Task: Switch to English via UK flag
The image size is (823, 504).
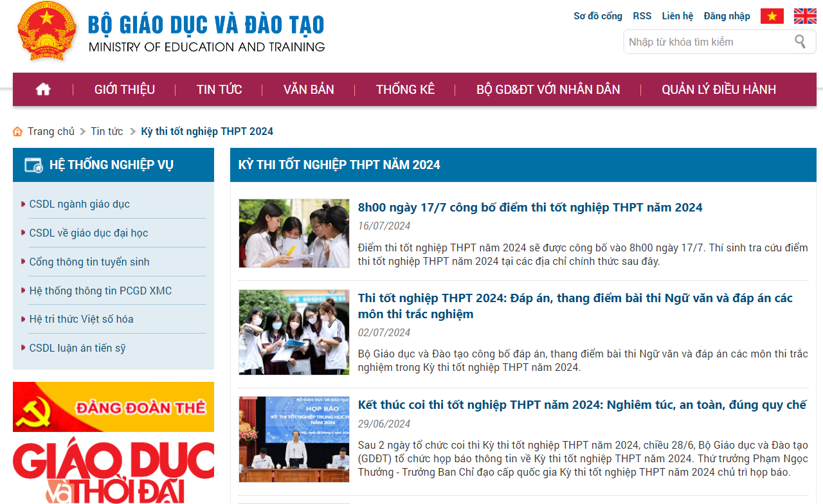Action: (805, 16)
